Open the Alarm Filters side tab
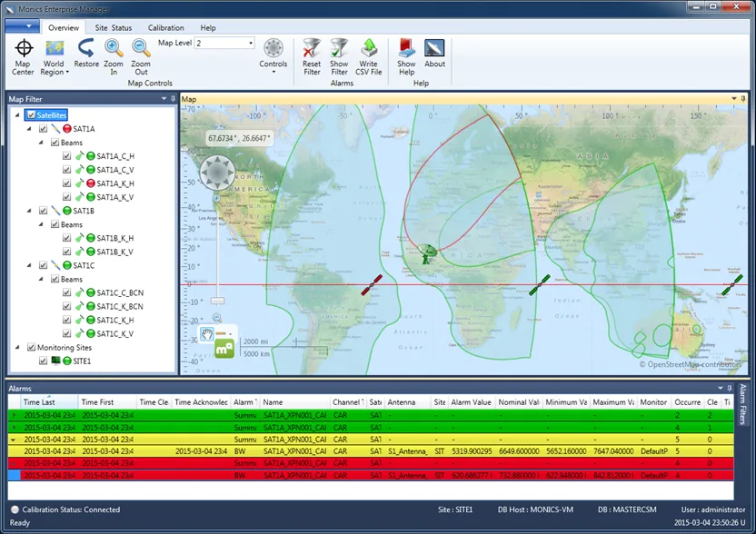The height and width of the screenshot is (534, 756). pos(742,404)
